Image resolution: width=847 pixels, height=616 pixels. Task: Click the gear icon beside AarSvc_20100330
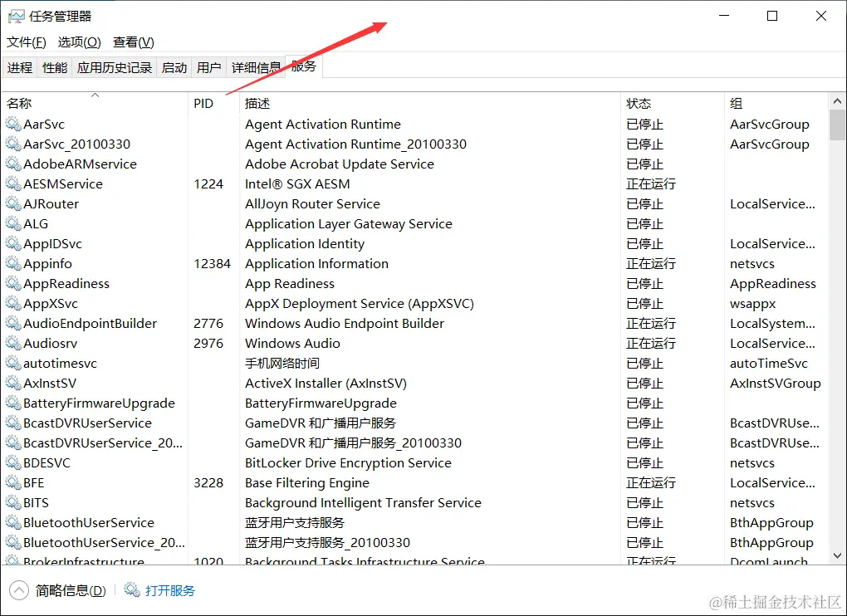point(13,144)
